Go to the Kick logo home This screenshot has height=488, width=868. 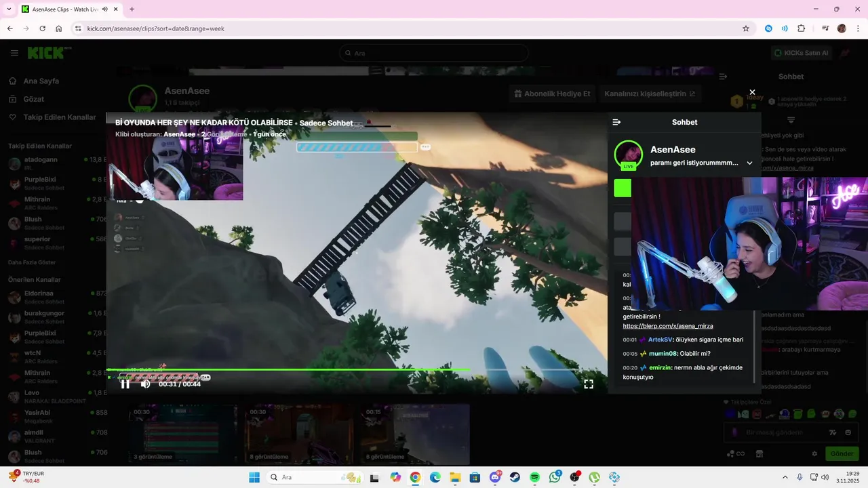click(x=49, y=53)
